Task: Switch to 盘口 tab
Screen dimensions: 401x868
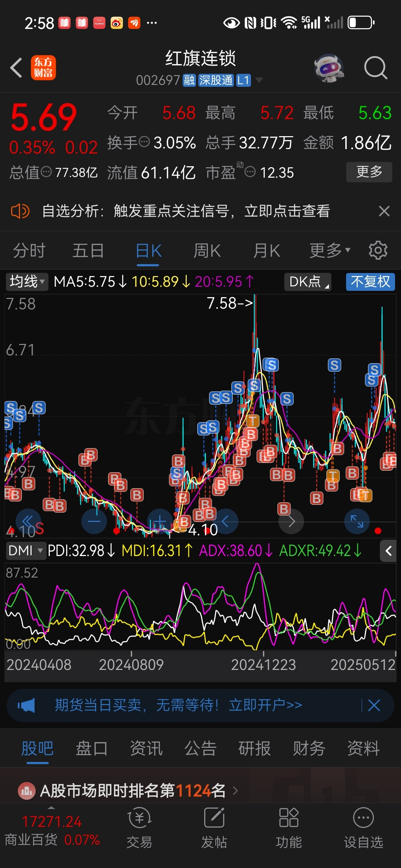Action: click(92, 749)
